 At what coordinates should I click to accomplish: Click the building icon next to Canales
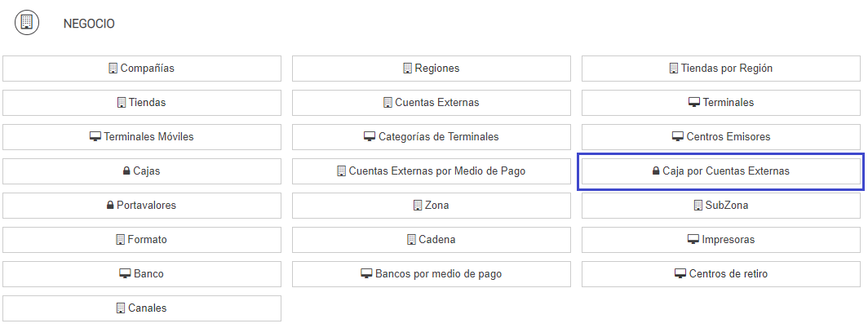click(121, 308)
